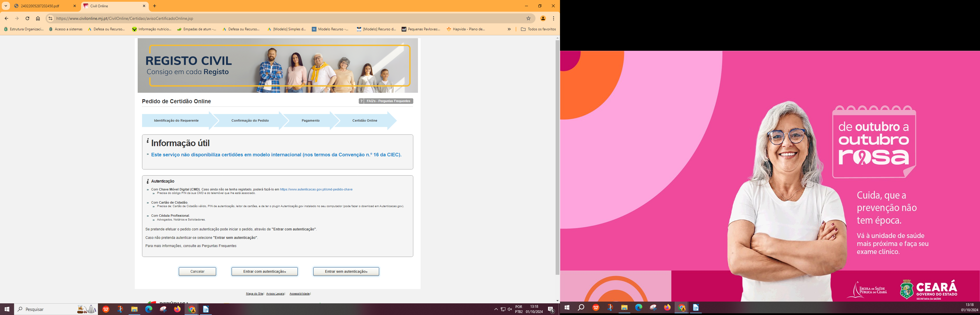The image size is (980, 315).
Task: Open the Chrome profile avatar
Action: [x=543, y=18]
